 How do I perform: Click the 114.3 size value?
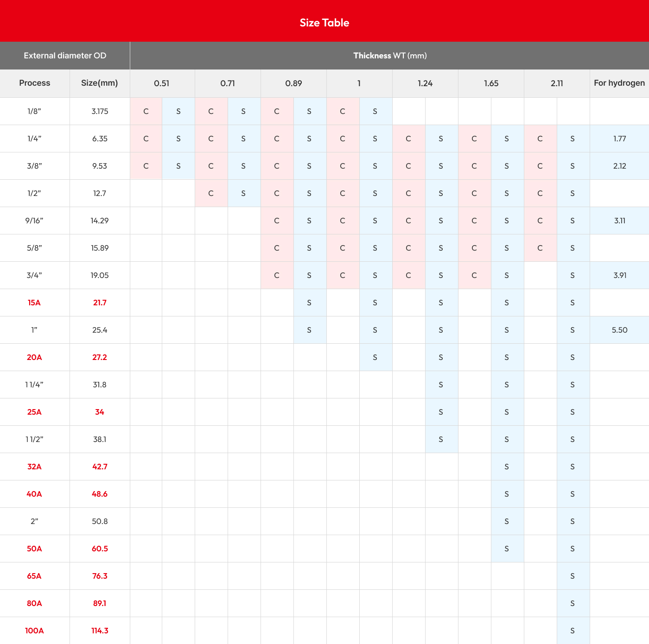click(100, 631)
